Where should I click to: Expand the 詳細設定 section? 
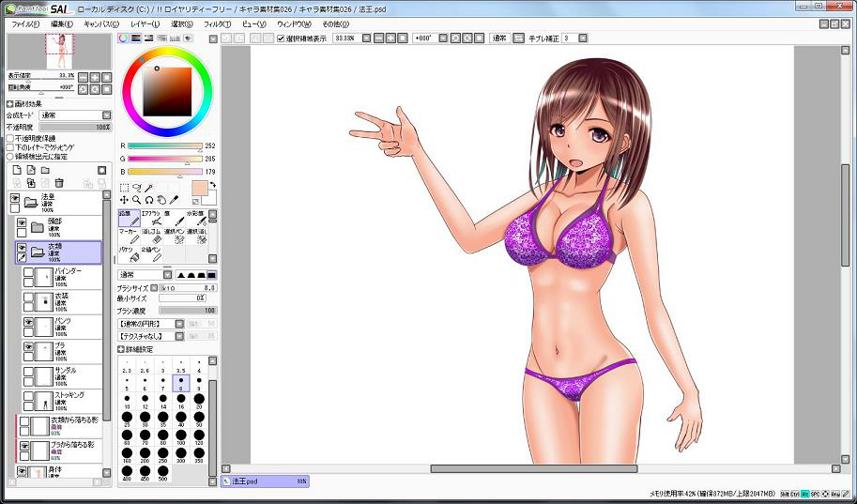122,348
